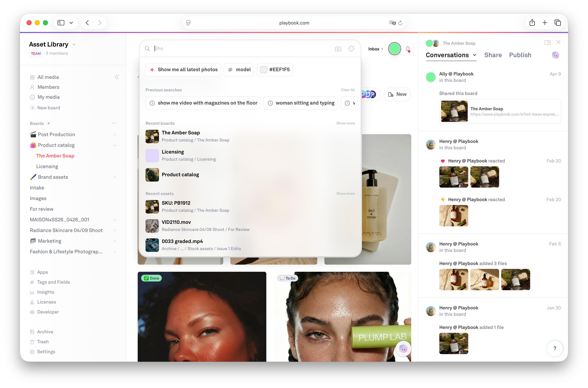
Task: Reload the page with the refresh icon
Action: (400, 23)
